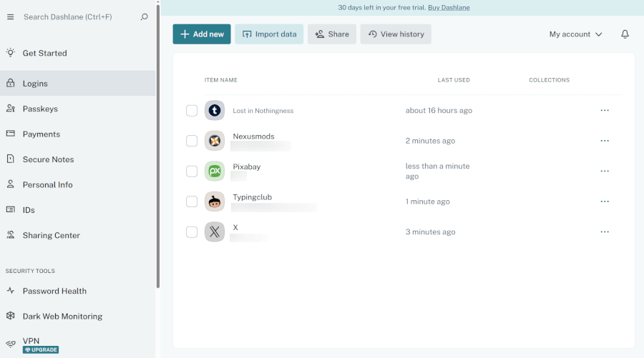Collapse the sidebar hamburger menu
644x358 pixels.
pos(10,17)
